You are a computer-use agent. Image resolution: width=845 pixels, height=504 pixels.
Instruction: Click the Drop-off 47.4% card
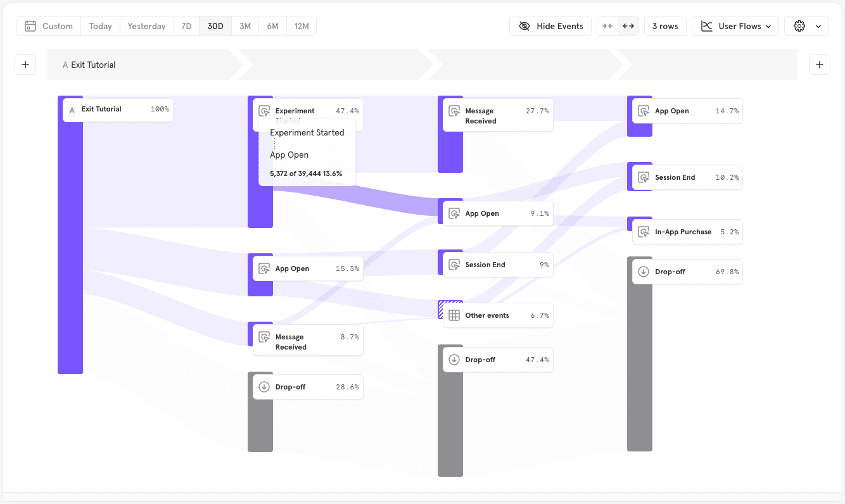click(x=497, y=360)
